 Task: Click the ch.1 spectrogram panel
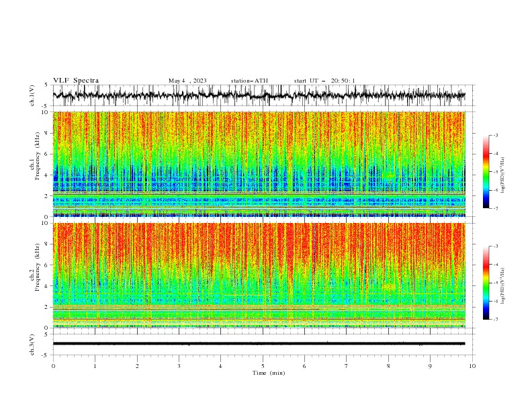(259, 164)
